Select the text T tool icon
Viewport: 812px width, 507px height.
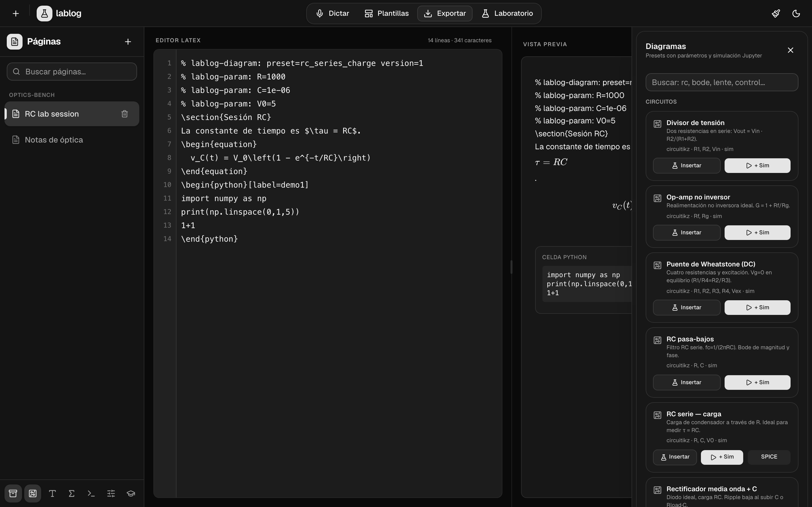click(x=52, y=493)
